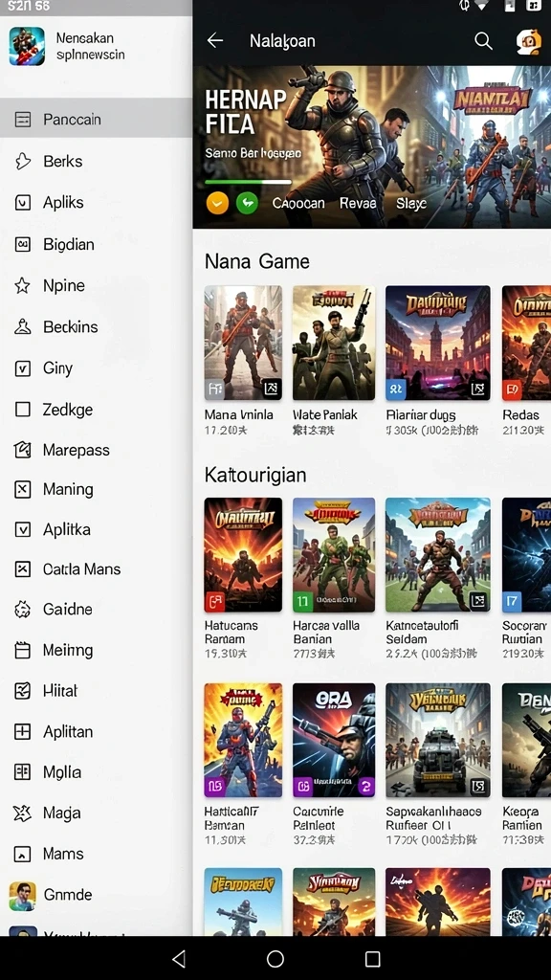This screenshot has height=980, width=551.
Task: Click the Socoran Ruutian game title
Action: point(523,632)
